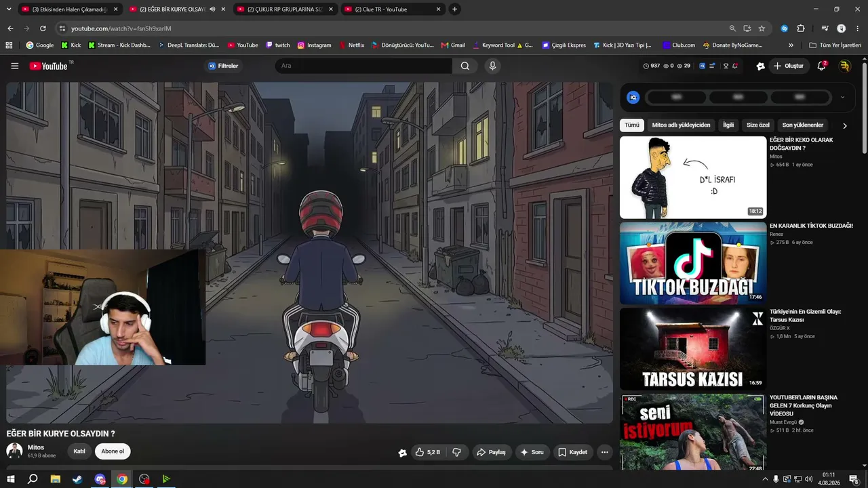This screenshot has width=868, height=488.
Task: Open the Tarsus Kazısı video thumbnail
Action: (x=693, y=349)
